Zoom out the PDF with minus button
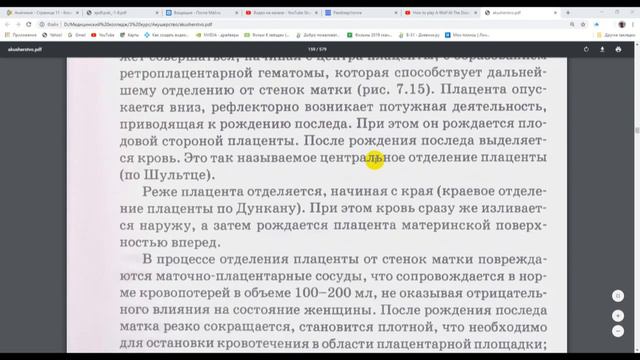Image resolution: width=640 pixels, height=360 pixels. [x=618, y=331]
